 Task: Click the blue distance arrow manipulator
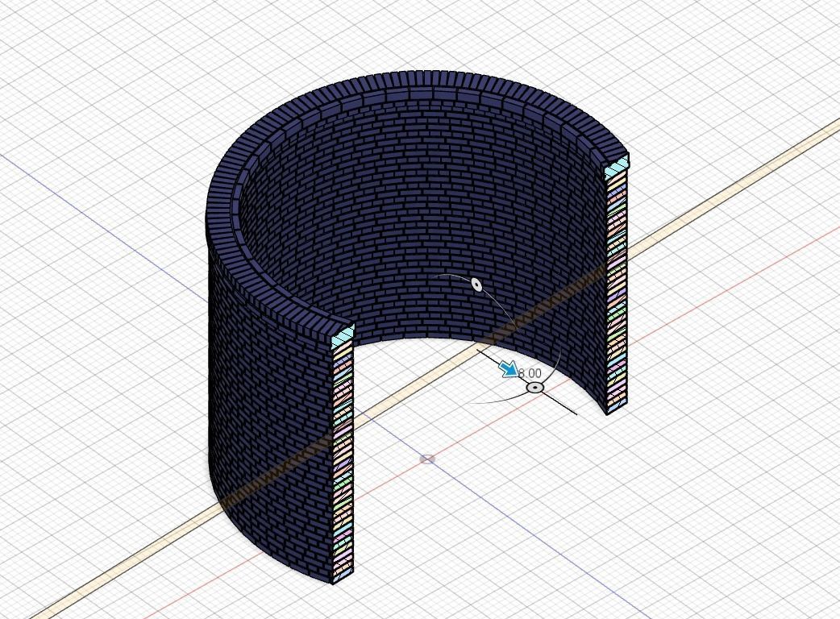tap(509, 369)
